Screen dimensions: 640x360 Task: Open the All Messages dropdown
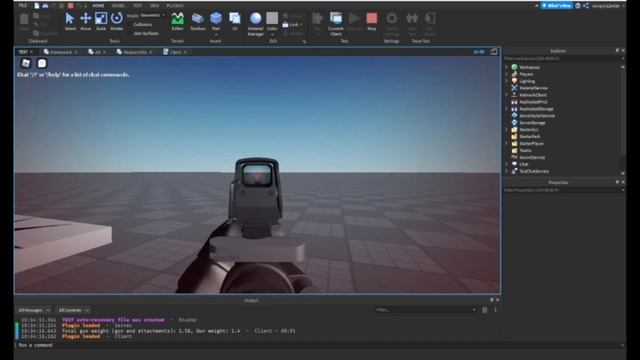[x=34, y=310]
